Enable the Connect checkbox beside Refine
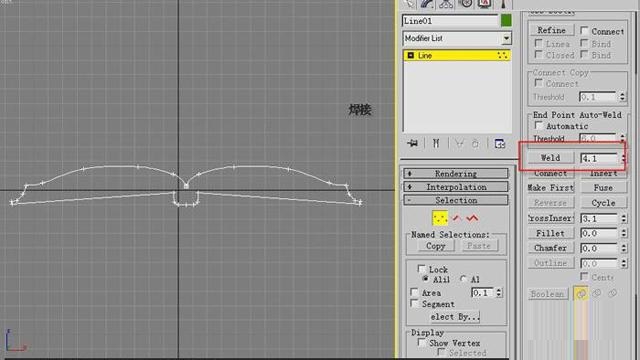 coord(584,31)
